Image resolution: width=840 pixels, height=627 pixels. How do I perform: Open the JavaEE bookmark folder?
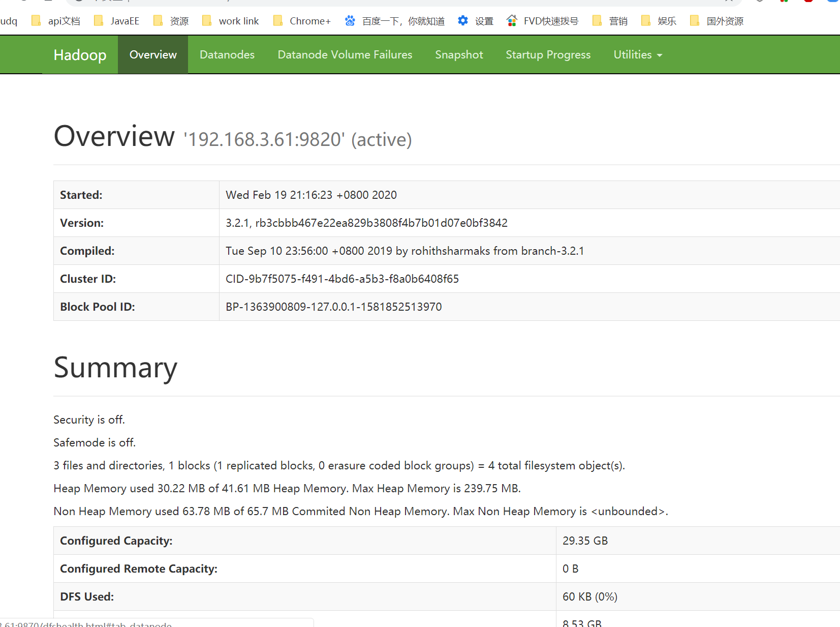116,21
